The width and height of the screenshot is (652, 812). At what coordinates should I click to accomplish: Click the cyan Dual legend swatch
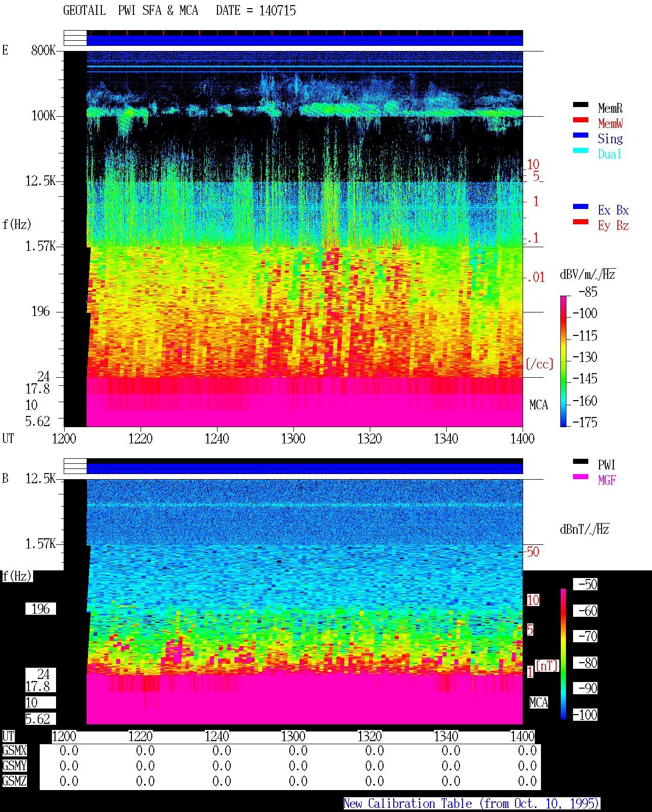pos(581,151)
